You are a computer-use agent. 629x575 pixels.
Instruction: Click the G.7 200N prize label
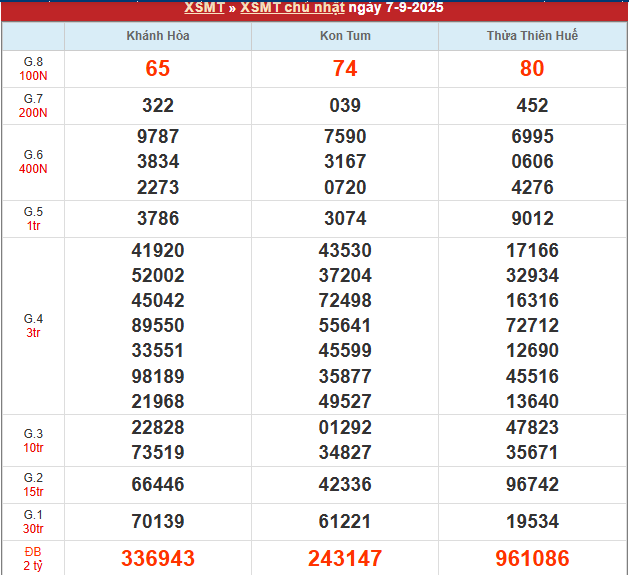point(33,106)
